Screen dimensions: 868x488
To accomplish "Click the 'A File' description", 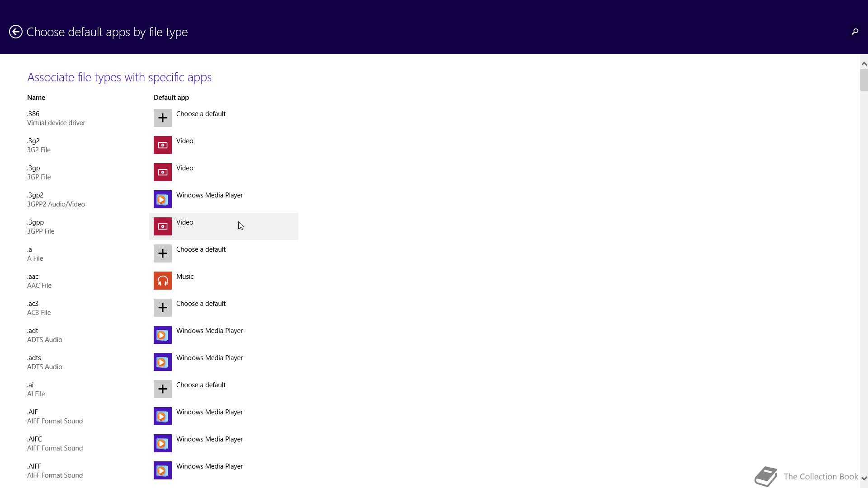I will click(x=35, y=258).
